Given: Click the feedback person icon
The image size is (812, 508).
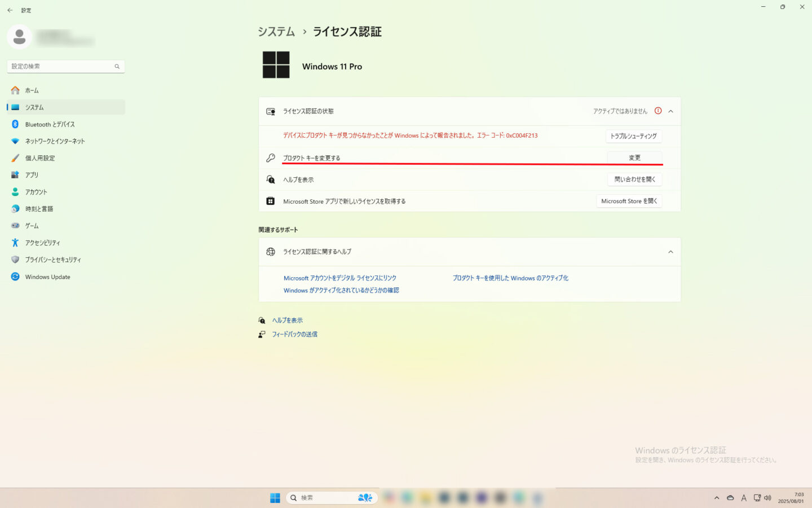Looking at the screenshot, I should point(262,335).
